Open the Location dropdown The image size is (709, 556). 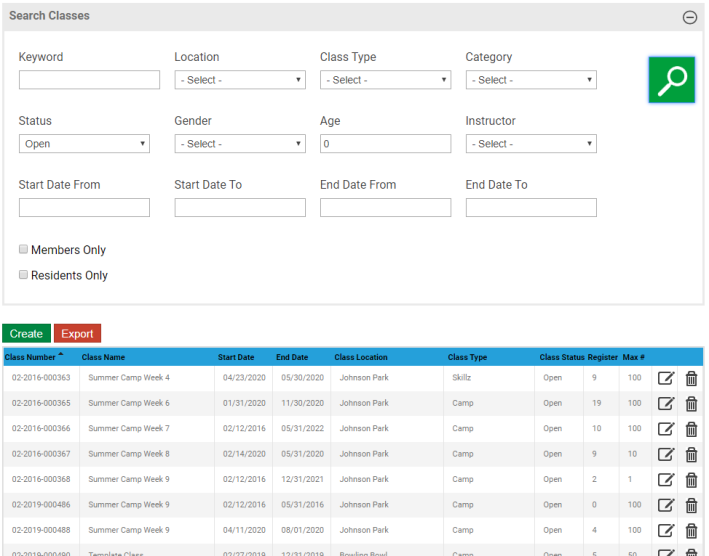point(240,80)
